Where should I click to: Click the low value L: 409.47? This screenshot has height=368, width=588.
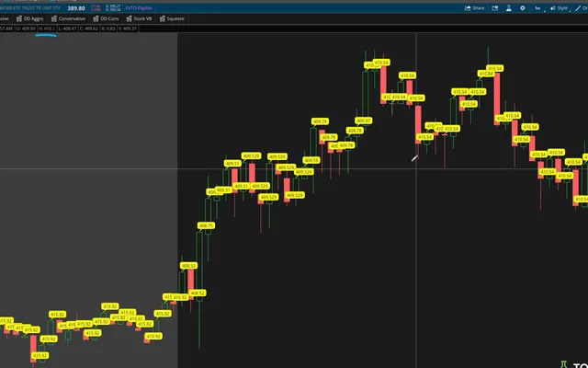click(x=67, y=29)
